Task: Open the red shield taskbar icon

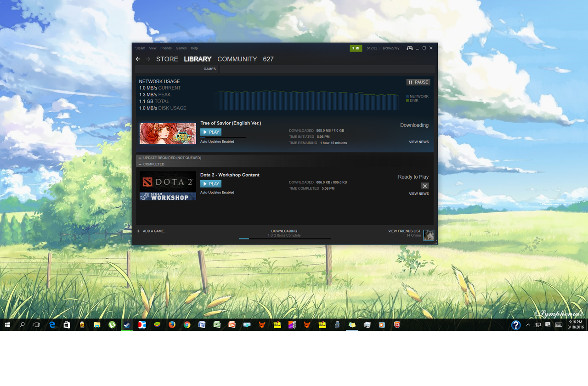Action: pos(397,324)
